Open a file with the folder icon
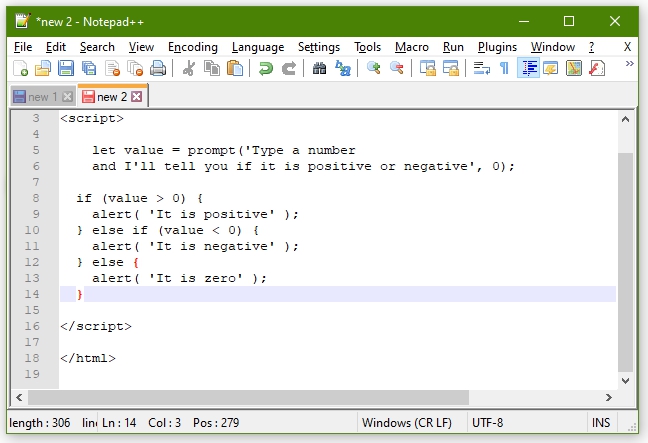Image resolution: width=648 pixels, height=443 pixels. coord(43,69)
